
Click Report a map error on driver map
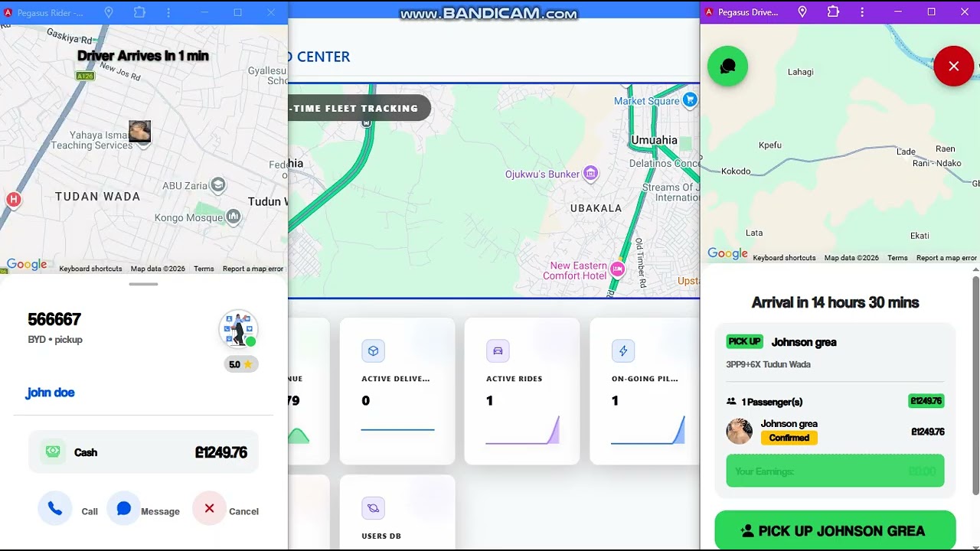pyautogui.click(x=946, y=258)
